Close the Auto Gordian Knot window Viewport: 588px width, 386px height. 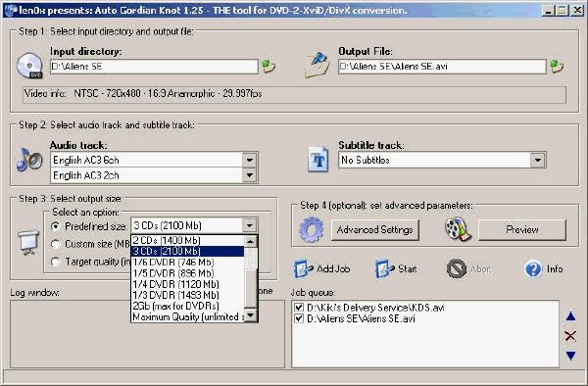click(577, 11)
